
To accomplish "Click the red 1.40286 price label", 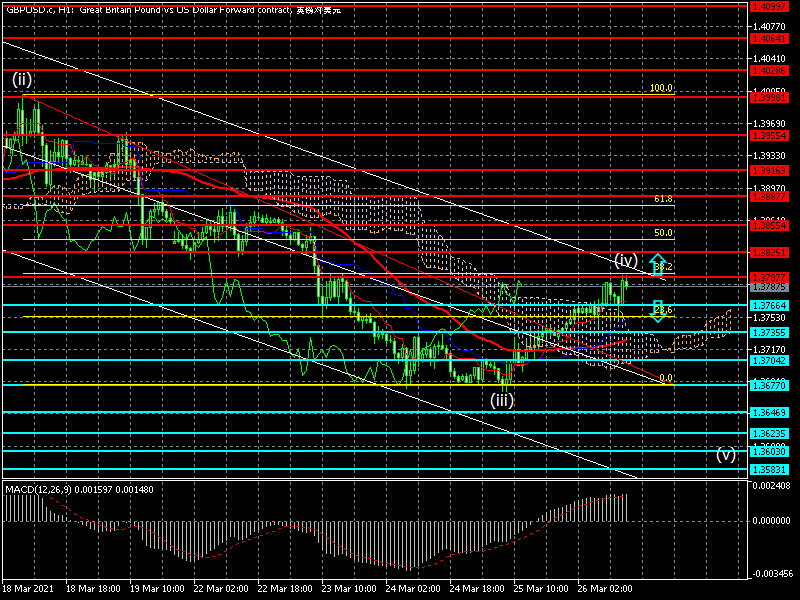I will 769,71.
